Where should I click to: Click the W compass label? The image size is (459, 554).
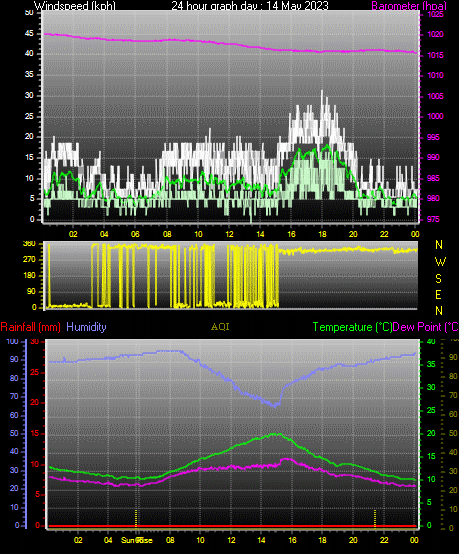[440, 262]
